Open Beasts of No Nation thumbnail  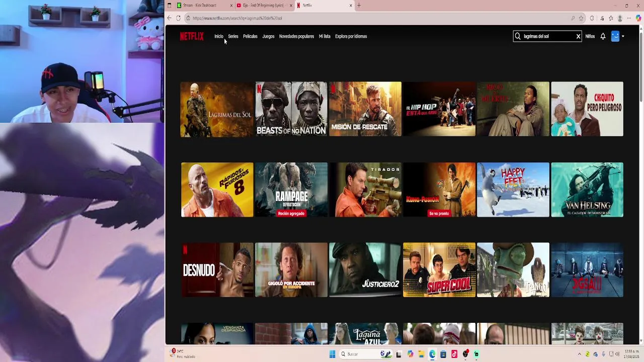click(x=291, y=109)
